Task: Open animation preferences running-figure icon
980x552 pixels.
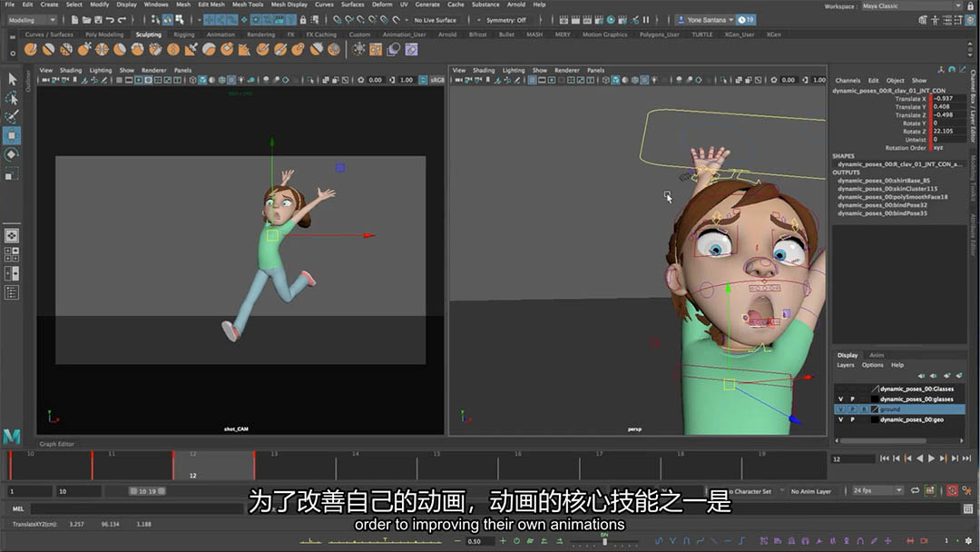Action: 967,491
